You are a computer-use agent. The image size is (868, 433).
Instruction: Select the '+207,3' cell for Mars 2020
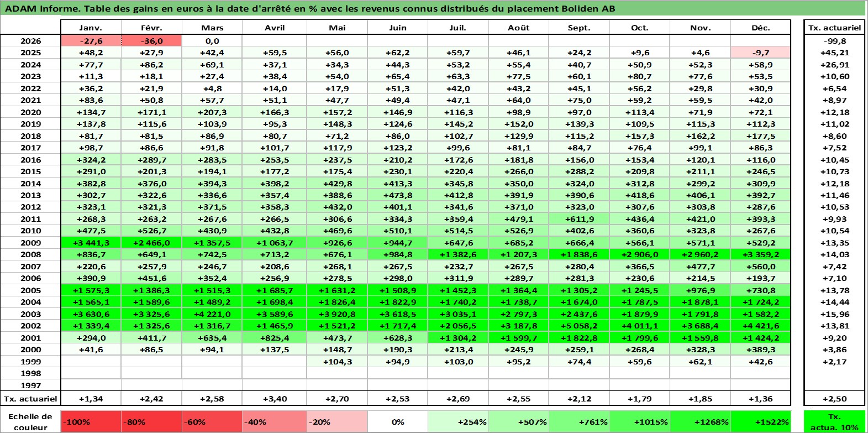click(x=212, y=112)
